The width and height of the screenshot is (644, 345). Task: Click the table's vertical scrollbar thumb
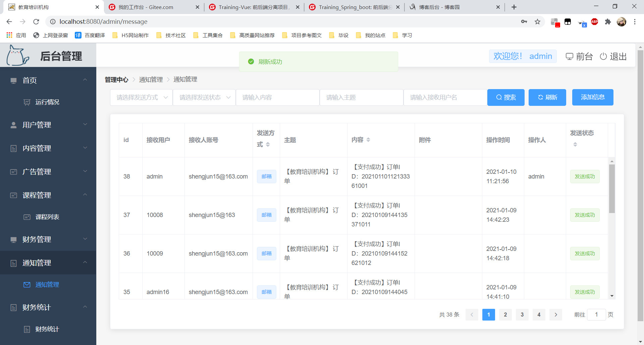(612, 189)
